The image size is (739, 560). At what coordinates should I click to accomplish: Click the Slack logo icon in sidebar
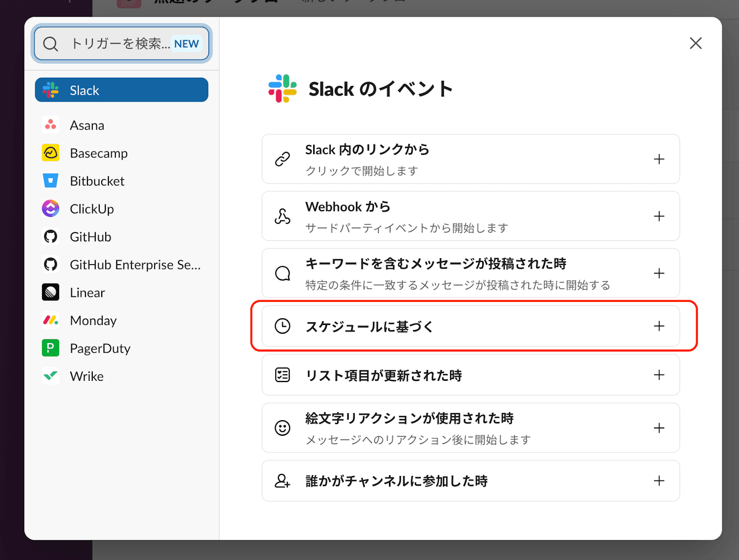click(51, 90)
